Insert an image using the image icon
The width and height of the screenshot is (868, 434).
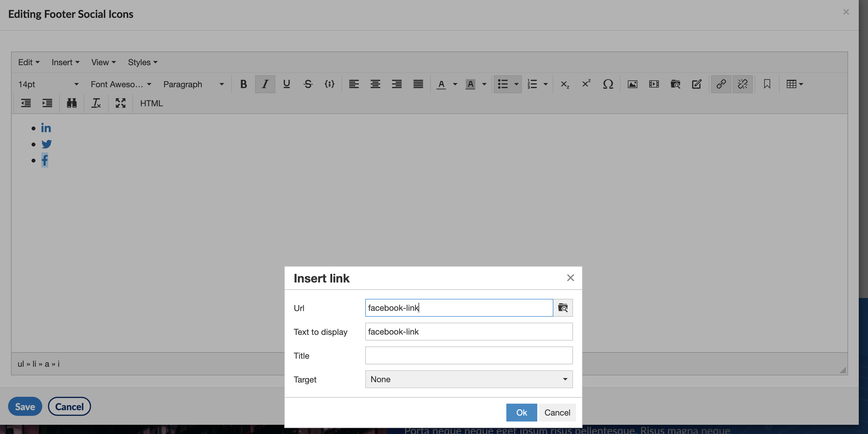(633, 84)
